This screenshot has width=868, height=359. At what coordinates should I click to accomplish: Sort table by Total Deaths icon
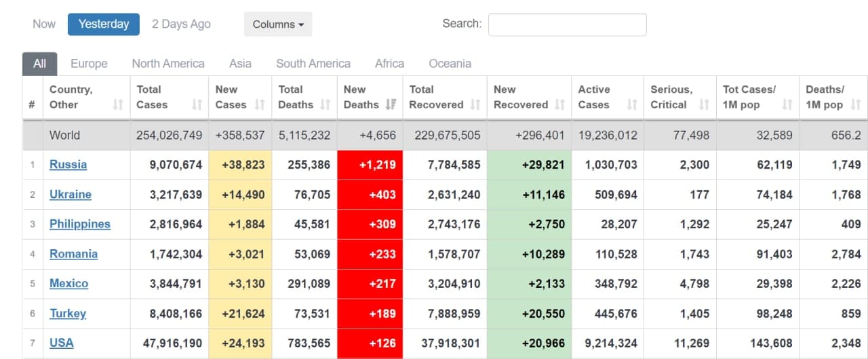(x=325, y=105)
